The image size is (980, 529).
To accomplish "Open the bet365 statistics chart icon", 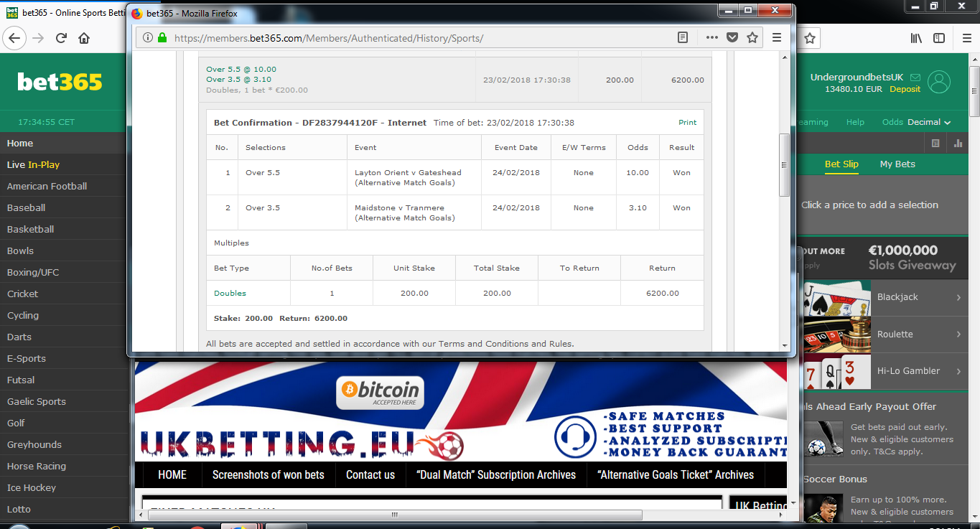I will tap(958, 143).
